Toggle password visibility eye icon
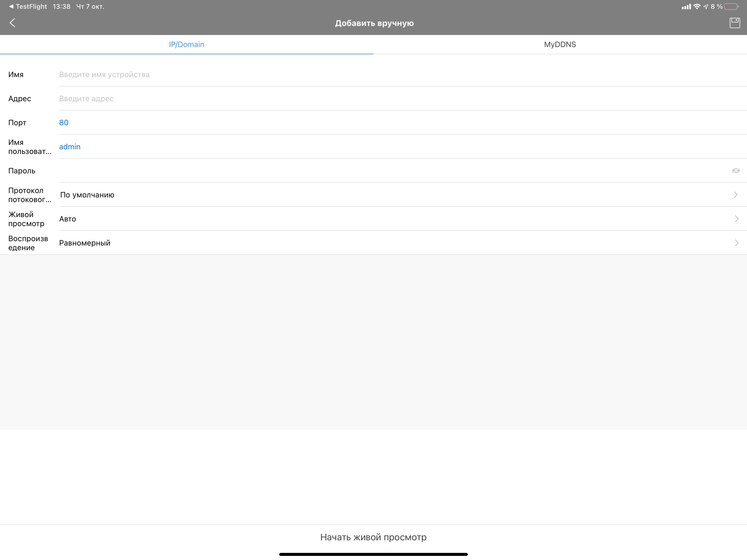The image size is (747, 560). [x=736, y=171]
